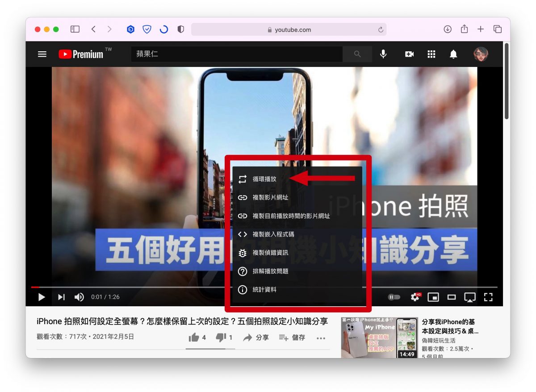This screenshot has width=536, height=392.
Task: Switch to theater mode
Action: click(452, 297)
